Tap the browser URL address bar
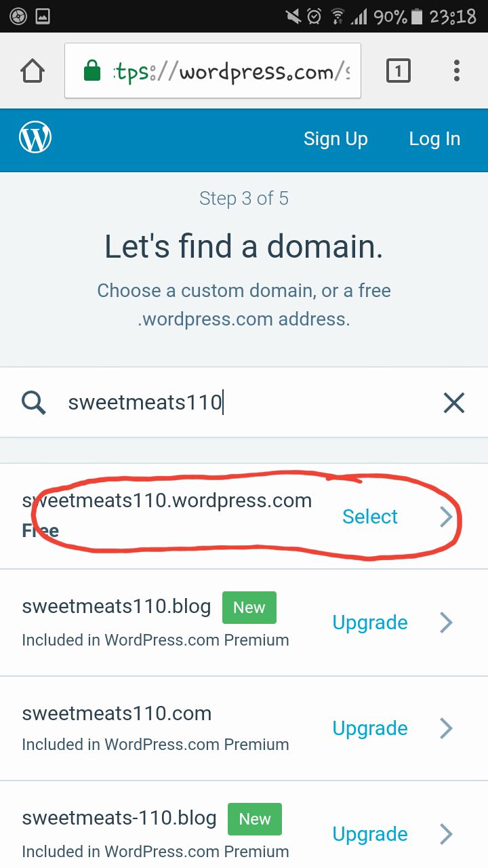The width and height of the screenshot is (488, 868). tap(230, 71)
